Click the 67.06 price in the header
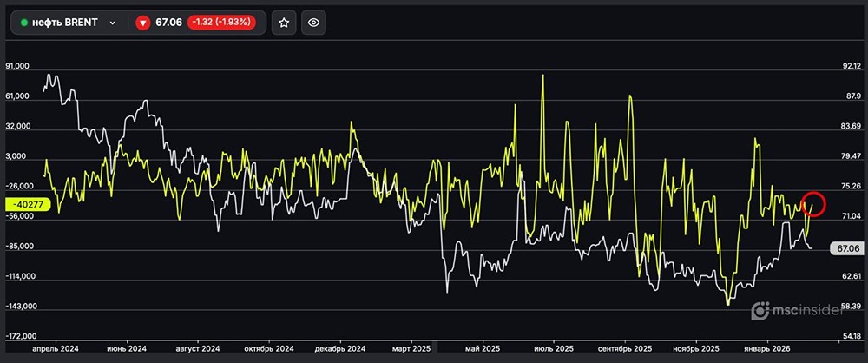 (168, 23)
